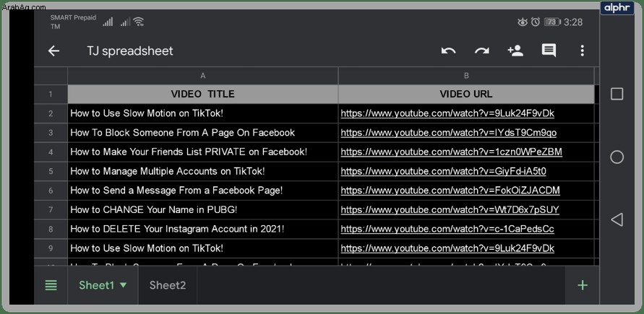This screenshot has height=314, width=644.
Task: Select 'How to Make Your Friends List PRIVATE' cell
Action: [x=203, y=152]
